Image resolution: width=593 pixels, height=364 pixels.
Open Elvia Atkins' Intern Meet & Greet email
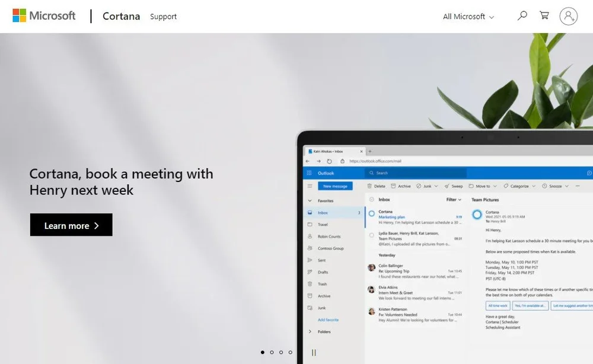pyautogui.click(x=415, y=293)
